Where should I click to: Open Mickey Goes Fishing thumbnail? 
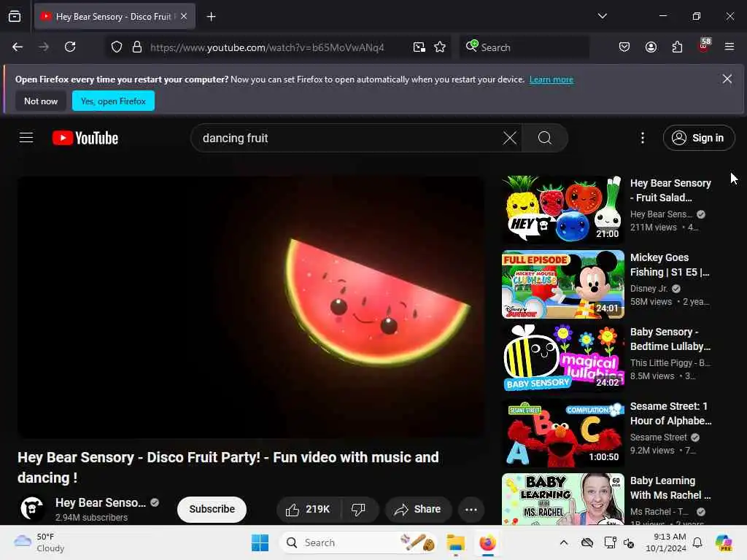point(562,284)
